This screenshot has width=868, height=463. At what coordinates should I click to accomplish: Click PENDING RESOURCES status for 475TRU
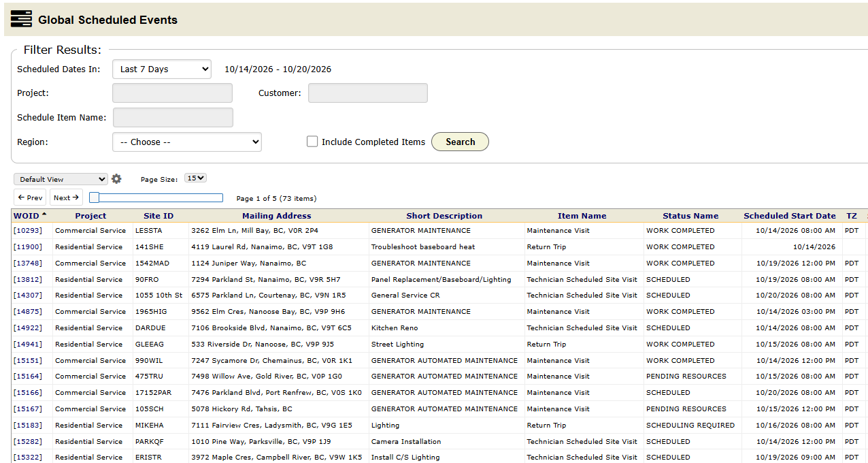pos(686,376)
